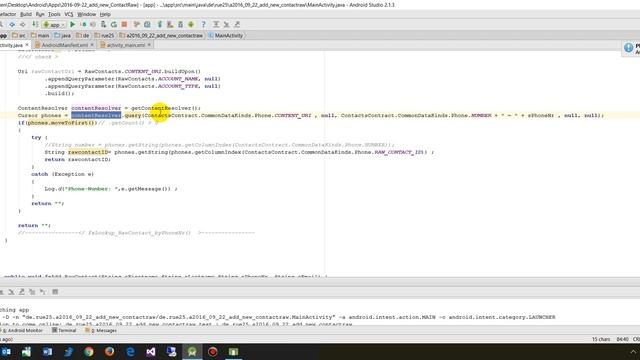Select the src breadcrumb folder
Image resolution: width=640 pixels, height=360 pixels.
[19, 36]
